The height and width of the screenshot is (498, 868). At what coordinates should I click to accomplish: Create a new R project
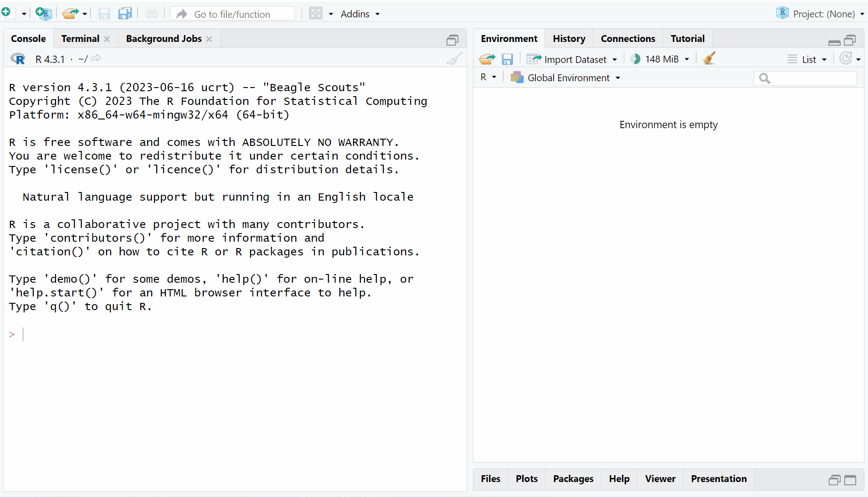[43, 14]
